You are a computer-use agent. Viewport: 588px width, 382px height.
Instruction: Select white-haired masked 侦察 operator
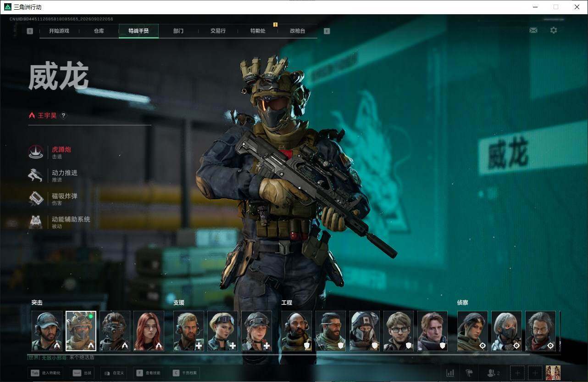[506, 331]
